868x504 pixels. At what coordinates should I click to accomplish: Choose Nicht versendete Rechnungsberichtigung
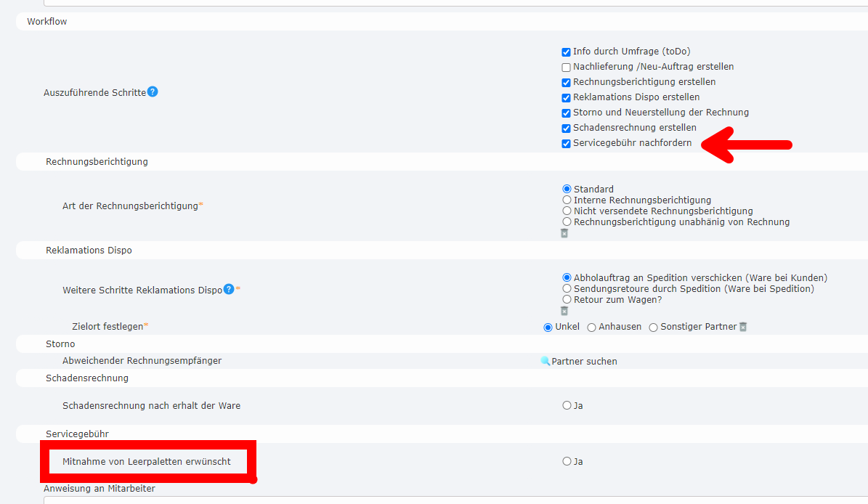[x=567, y=211]
